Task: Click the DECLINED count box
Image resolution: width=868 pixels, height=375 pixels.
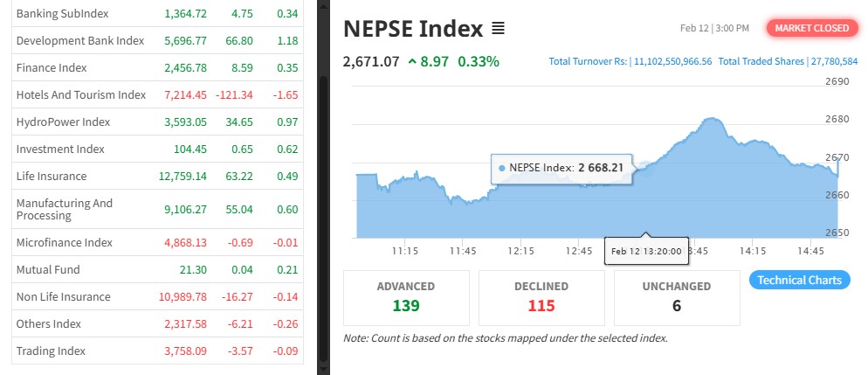Action: click(541, 297)
